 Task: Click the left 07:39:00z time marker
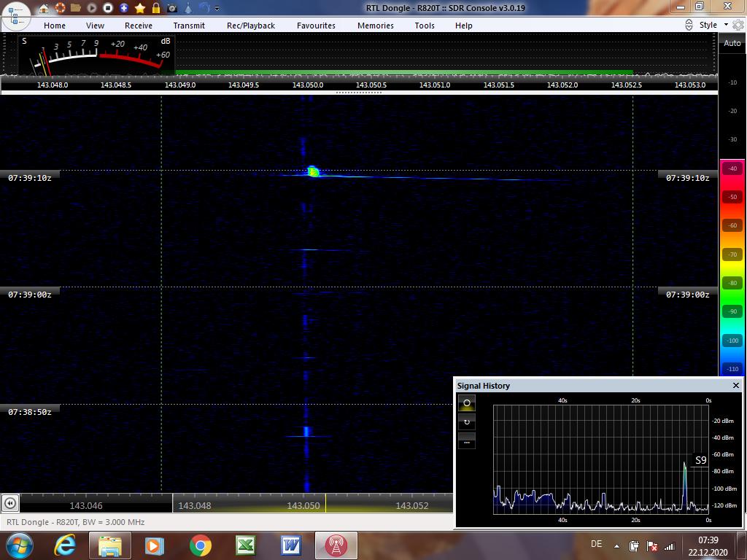(29, 295)
